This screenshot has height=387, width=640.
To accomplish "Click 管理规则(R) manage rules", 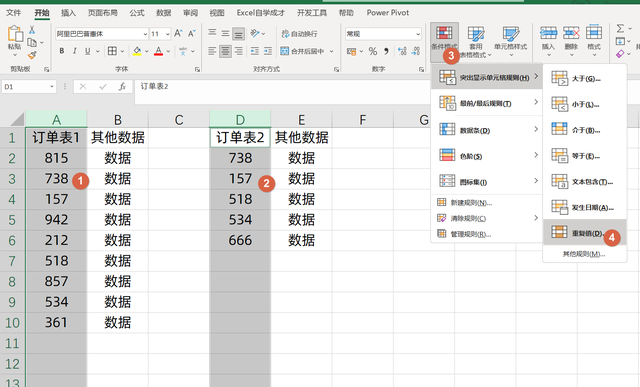I will [487, 234].
